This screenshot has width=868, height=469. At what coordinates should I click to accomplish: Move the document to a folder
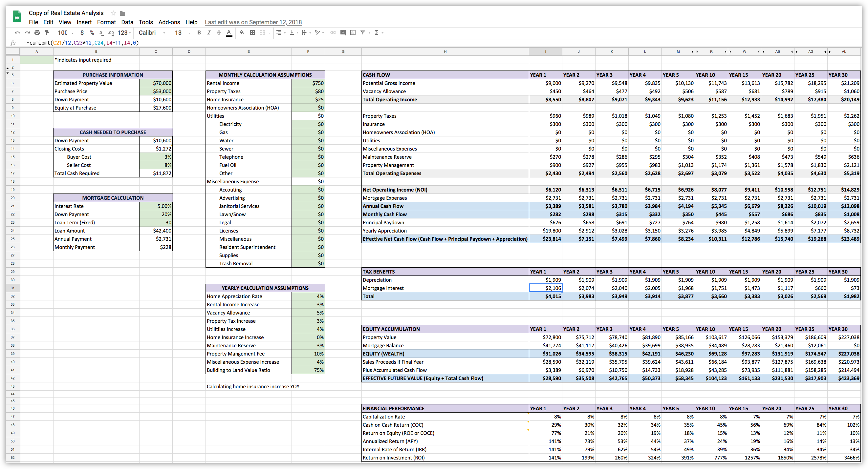123,13
